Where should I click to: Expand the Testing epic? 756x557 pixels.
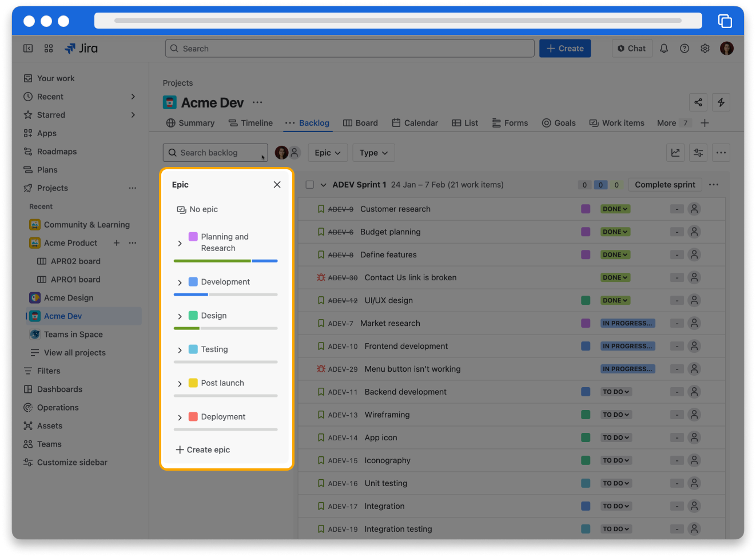tap(180, 350)
